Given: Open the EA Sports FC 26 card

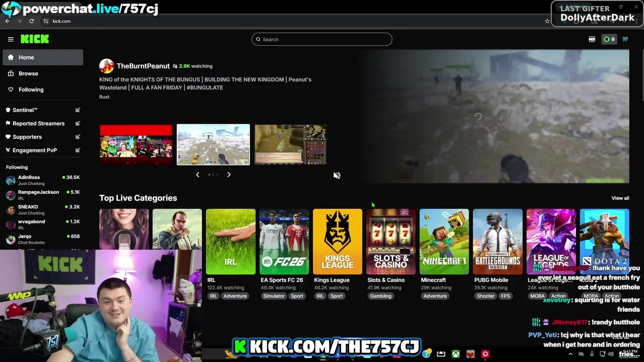Looking at the screenshot, I should pyautogui.click(x=284, y=242).
